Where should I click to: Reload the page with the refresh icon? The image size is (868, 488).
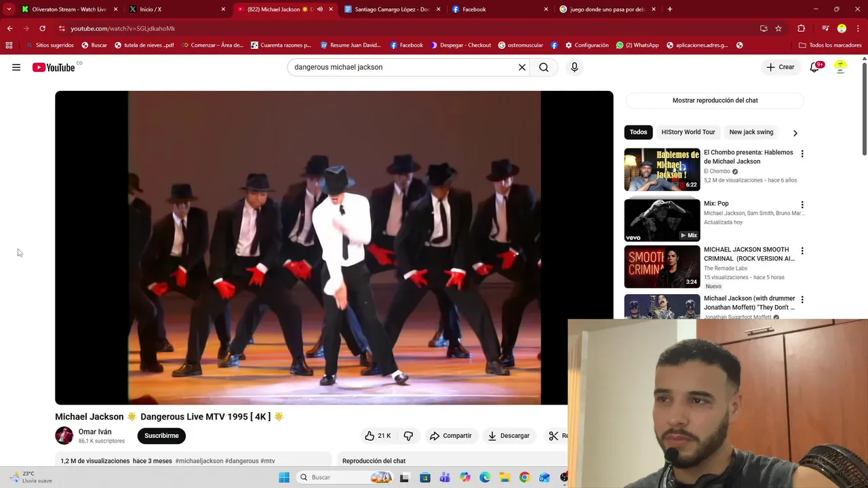tap(42, 28)
